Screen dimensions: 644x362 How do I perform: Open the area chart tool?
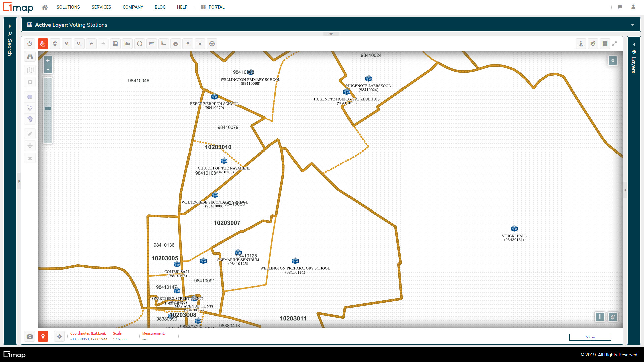[127, 44]
